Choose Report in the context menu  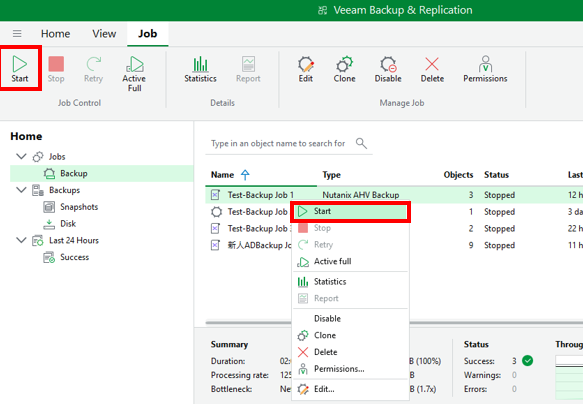point(351,298)
